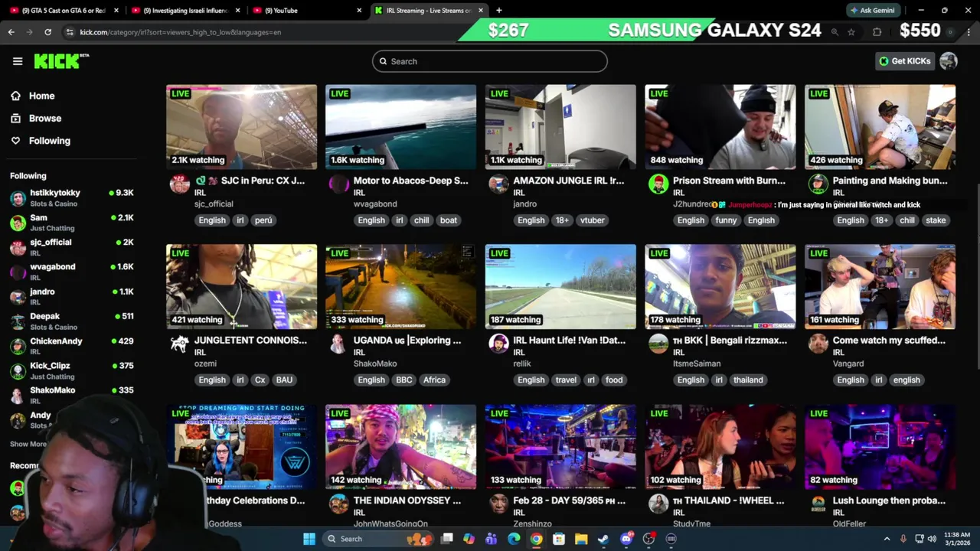Select the BAU tag on JUNGLETENT stream
This screenshot has width=980, height=551.
point(284,380)
